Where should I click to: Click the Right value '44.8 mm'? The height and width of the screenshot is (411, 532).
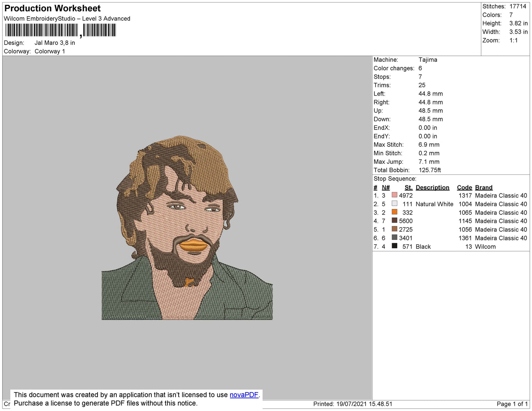pos(431,102)
